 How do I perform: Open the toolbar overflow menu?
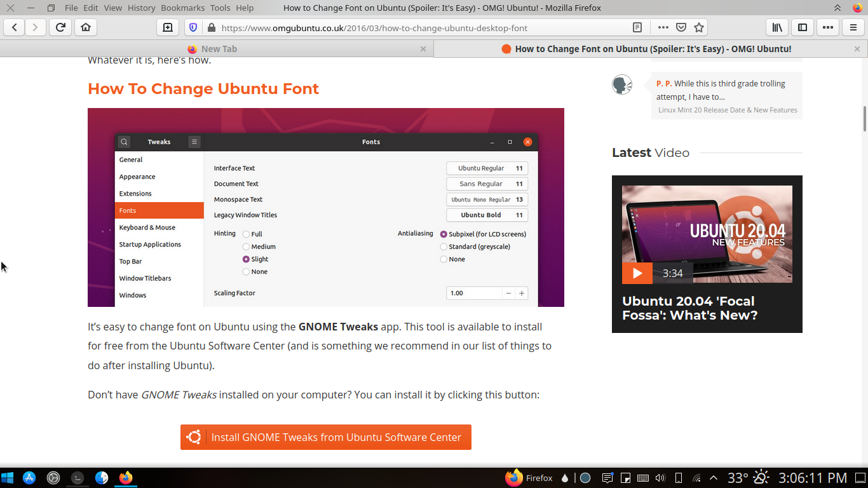click(827, 27)
